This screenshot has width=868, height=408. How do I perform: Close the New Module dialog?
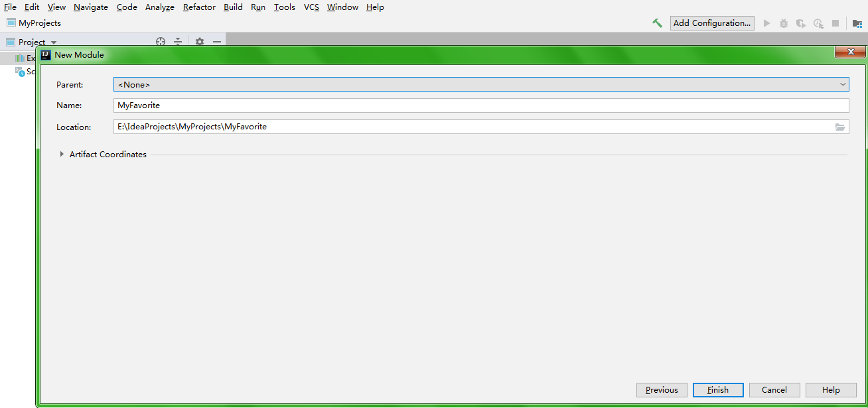tap(849, 52)
